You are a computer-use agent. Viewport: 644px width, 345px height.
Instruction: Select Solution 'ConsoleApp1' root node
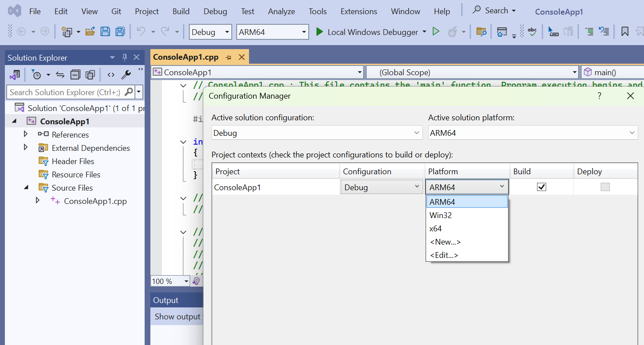pyautogui.click(x=80, y=108)
